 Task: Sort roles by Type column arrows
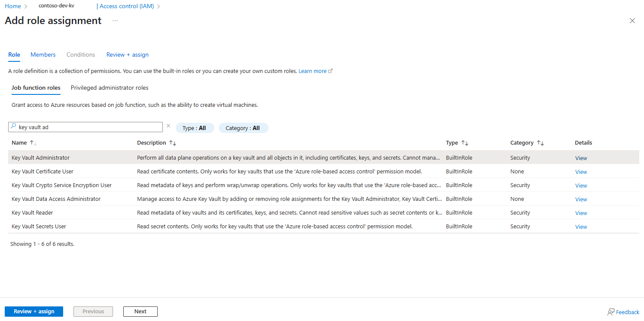coord(465,143)
